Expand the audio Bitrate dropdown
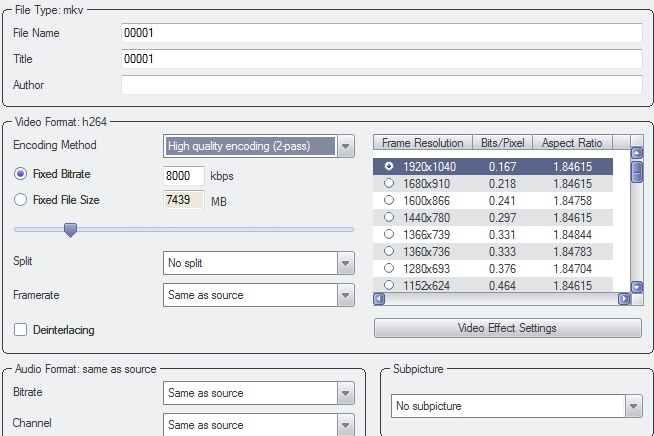654x436 pixels. 345,393
